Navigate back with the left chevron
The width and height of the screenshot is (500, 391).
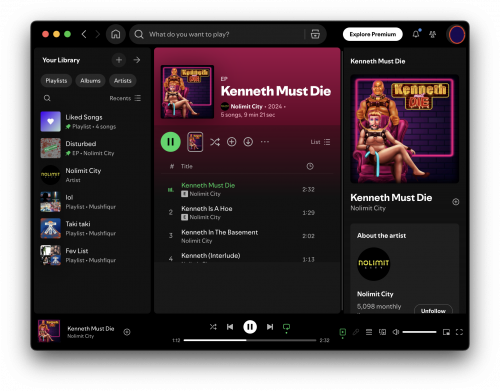84,34
